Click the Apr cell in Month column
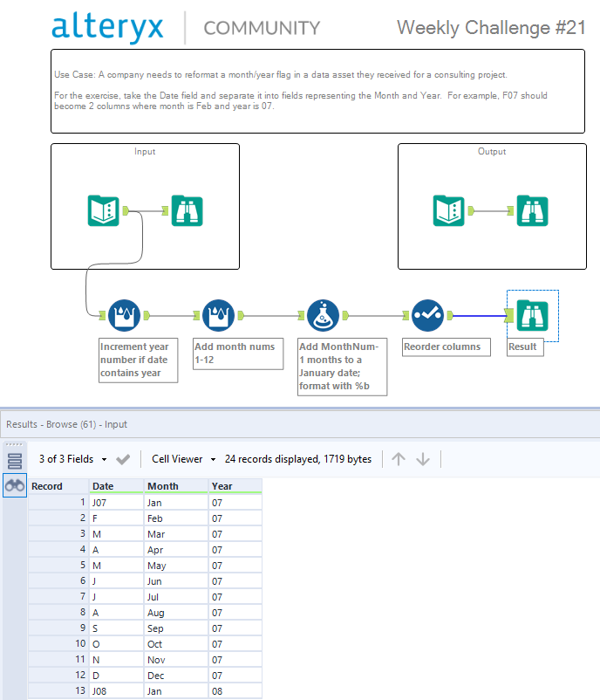The width and height of the screenshot is (600, 700). click(x=176, y=550)
